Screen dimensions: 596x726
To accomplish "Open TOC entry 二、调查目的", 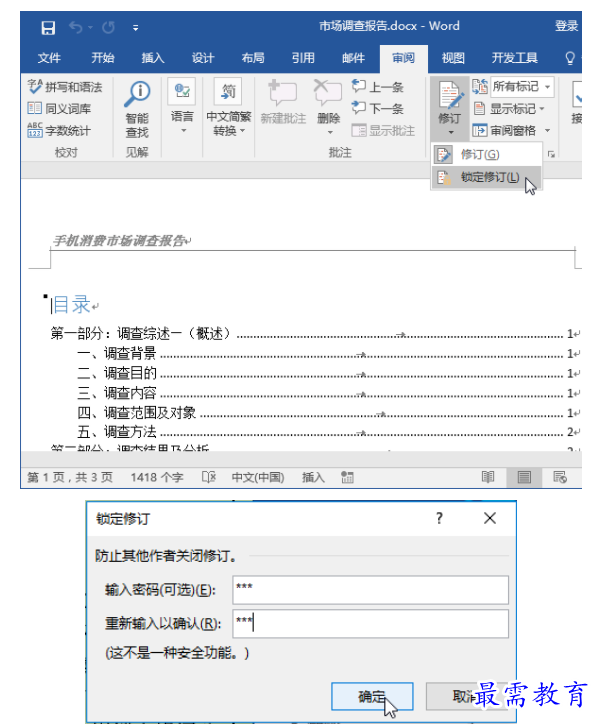I will [x=326, y=373].
